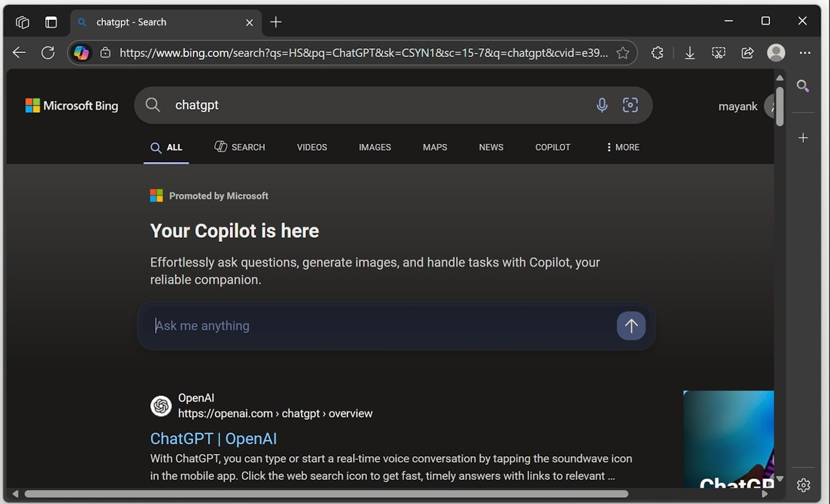This screenshot has width=830, height=504.
Task: Submit with the arrow button in Copilot box
Action: click(631, 326)
